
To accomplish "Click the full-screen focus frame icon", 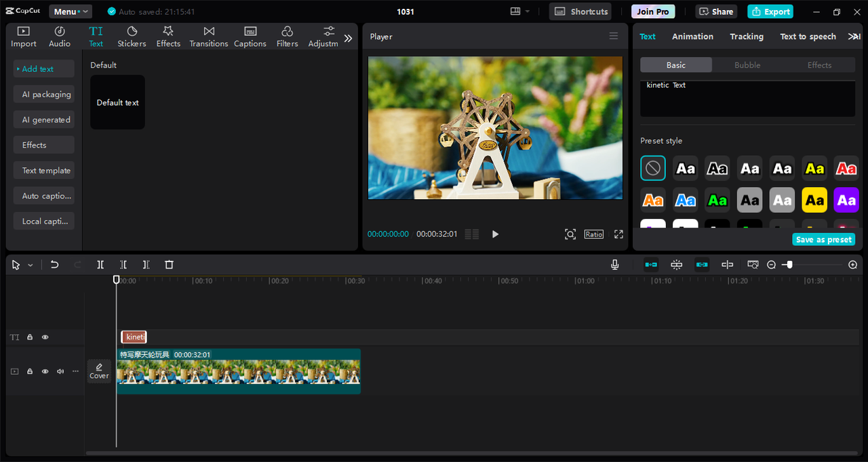I will coord(570,234).
